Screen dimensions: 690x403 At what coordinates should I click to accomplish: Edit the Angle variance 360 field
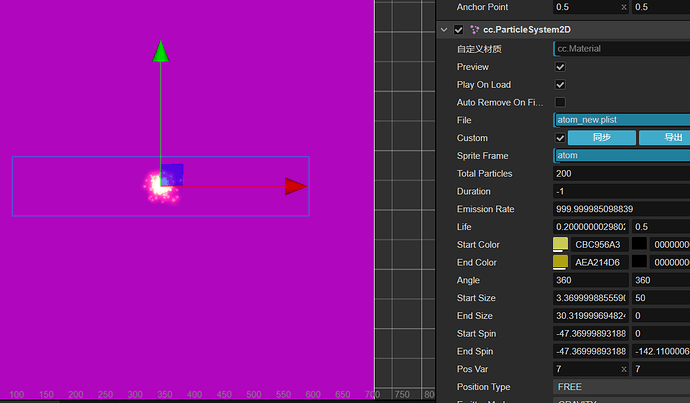[x=661, y=280]
